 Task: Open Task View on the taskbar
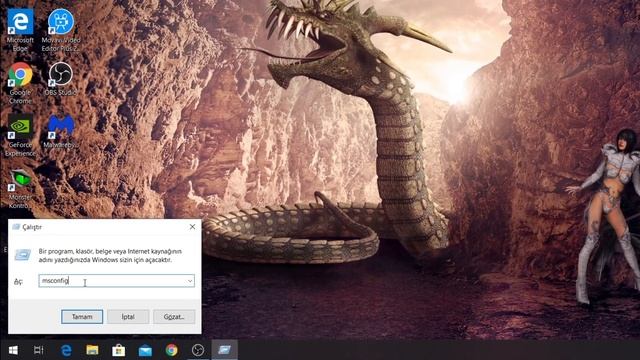(x=39, y=350)
